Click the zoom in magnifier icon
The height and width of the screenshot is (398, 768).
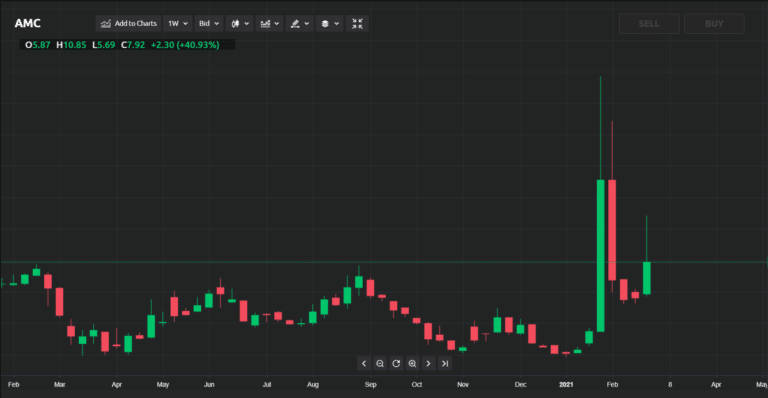(412, 363)
